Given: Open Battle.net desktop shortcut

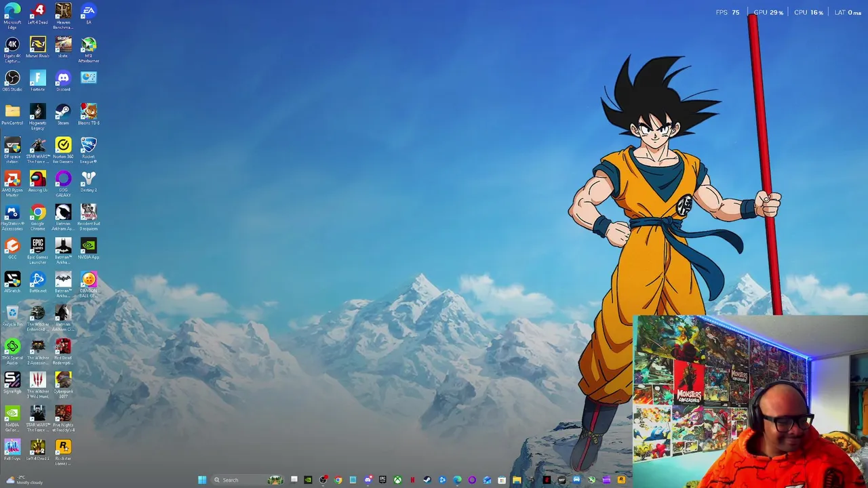Looking at the screenshot, I should coord(37,282).
